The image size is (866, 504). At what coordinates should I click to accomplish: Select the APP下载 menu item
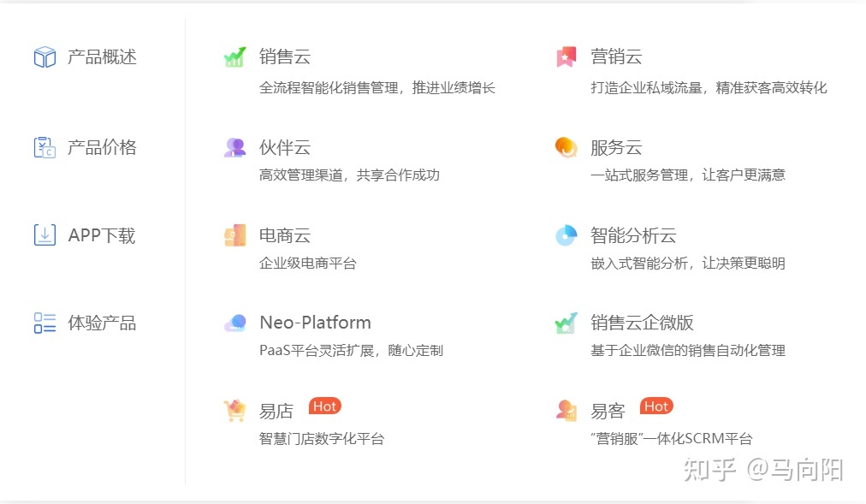pyautogui.click(x=101, y=235)
